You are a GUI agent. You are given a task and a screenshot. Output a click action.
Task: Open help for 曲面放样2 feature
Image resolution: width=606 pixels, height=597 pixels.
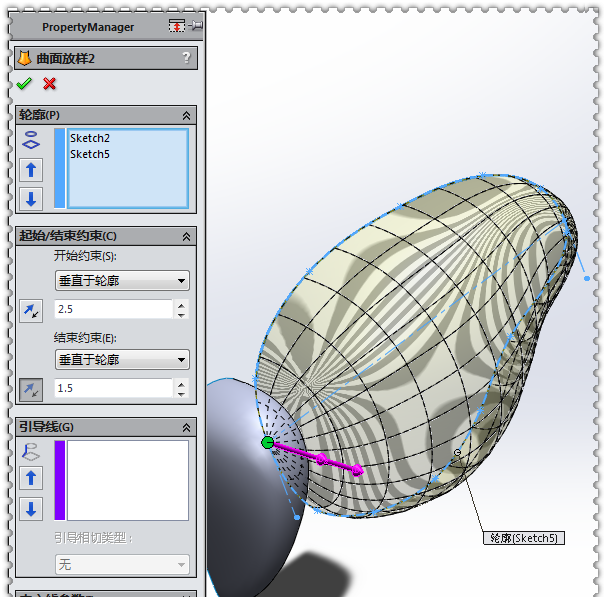click(x=187, y=58)
